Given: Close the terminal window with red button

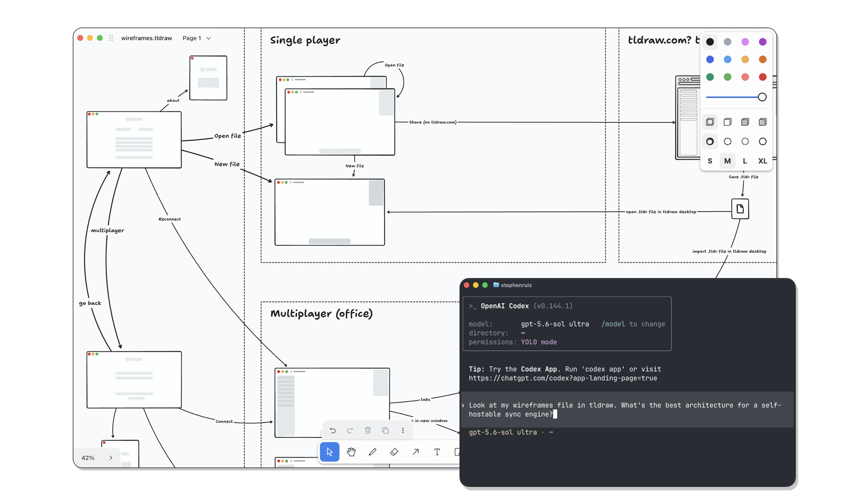Looking at the screenshot, I should (466, 285).
